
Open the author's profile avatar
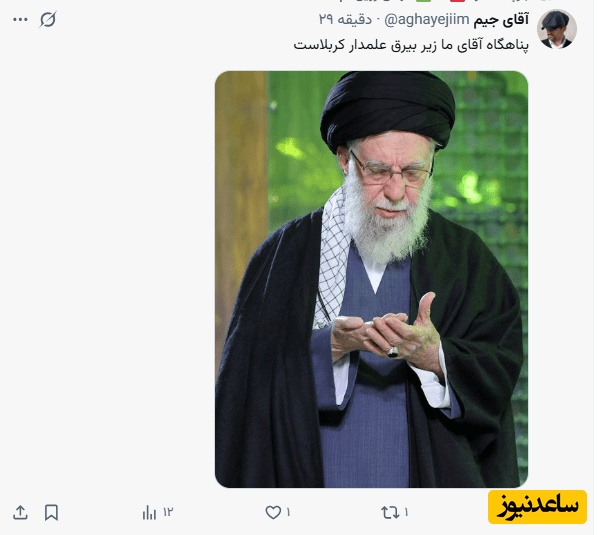(x=556, y=29)
